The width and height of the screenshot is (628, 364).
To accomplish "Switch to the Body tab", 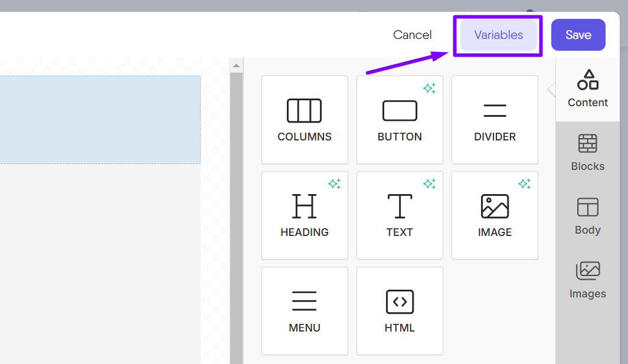I will (x=587, y=217).
